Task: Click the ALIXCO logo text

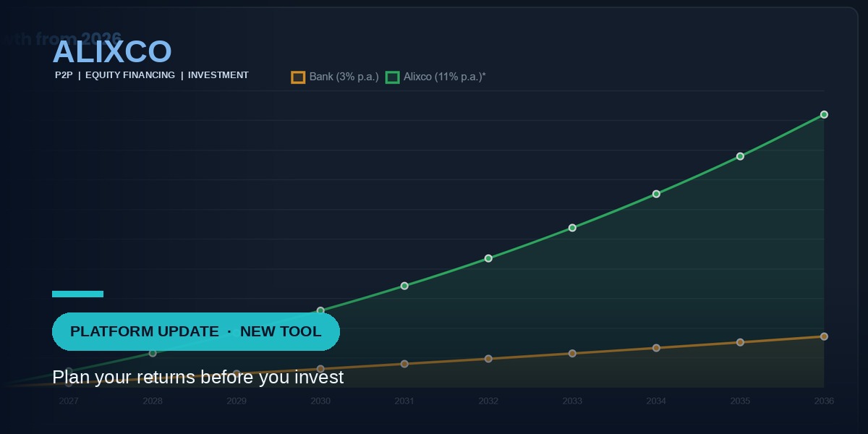Action: (x=112, y=52)
